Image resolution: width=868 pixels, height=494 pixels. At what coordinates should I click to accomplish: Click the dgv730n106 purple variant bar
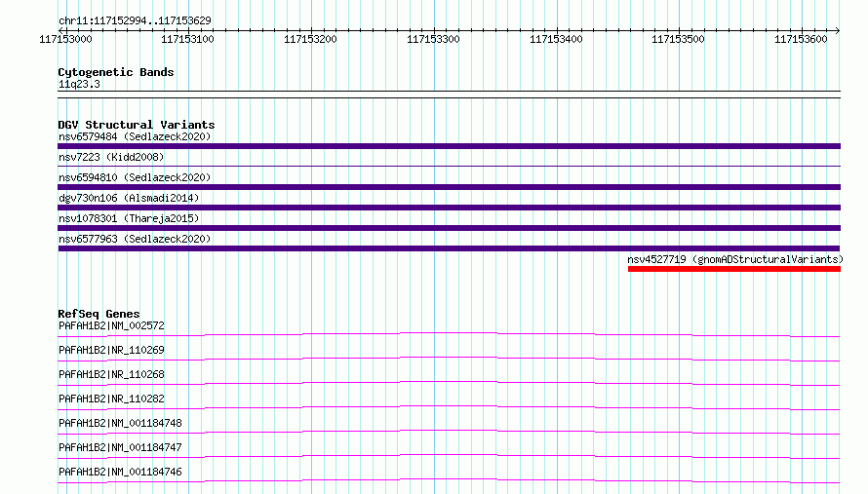click(449, 208)
